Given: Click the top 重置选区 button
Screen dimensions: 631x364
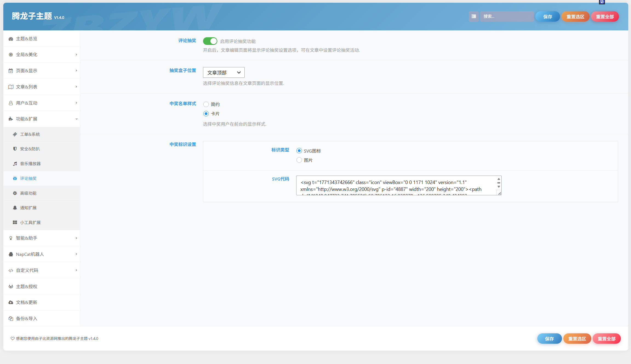Looking at the screenshot, I should [575, 17].
